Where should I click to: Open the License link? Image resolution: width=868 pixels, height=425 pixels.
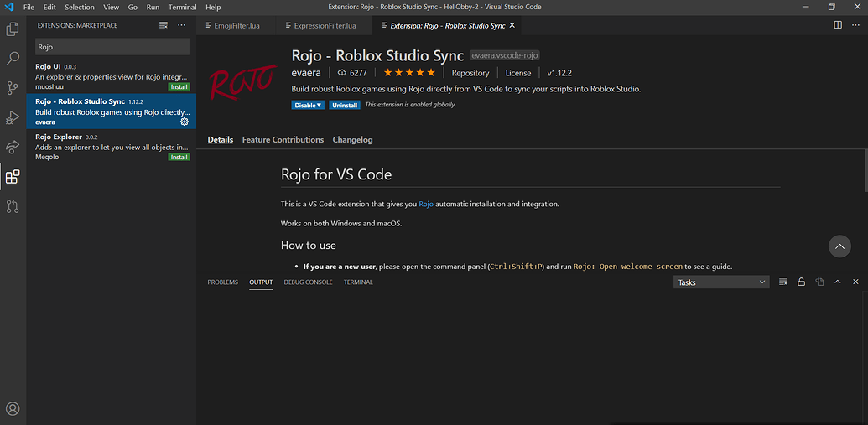pos(518,73)
